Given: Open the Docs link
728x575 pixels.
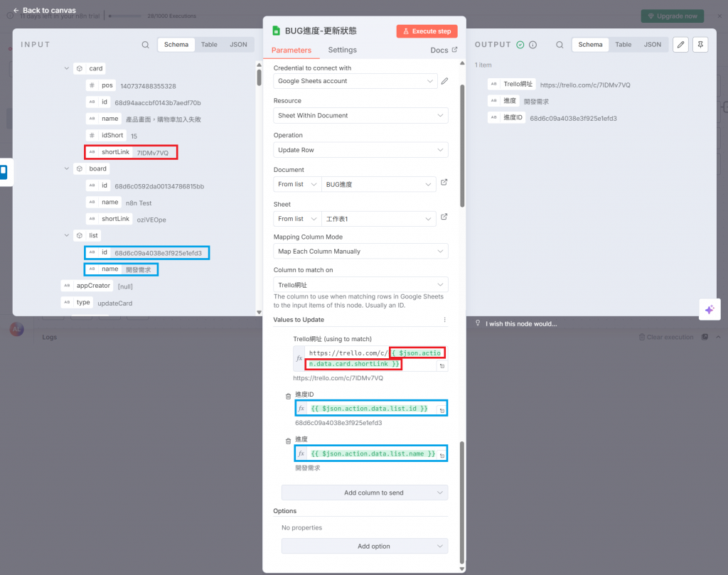Looking at the screenshot, I should pyautogui.click(x=444, y=50).
